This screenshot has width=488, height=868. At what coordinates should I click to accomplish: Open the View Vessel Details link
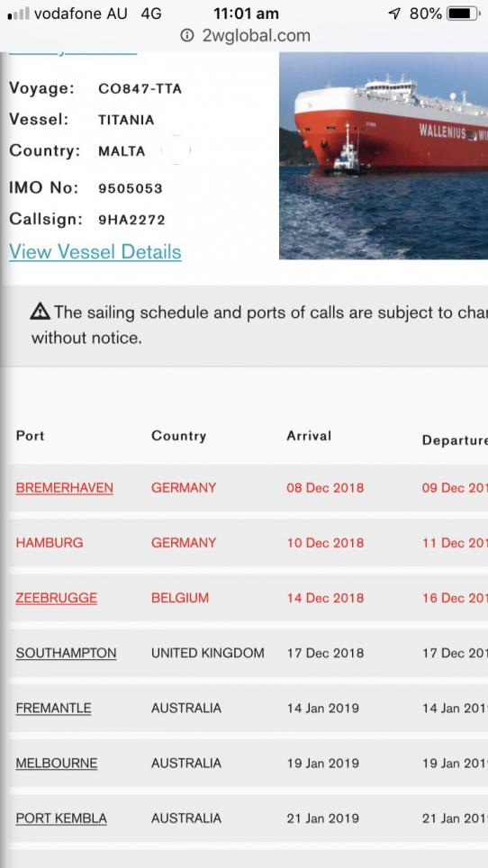point(95,252)
